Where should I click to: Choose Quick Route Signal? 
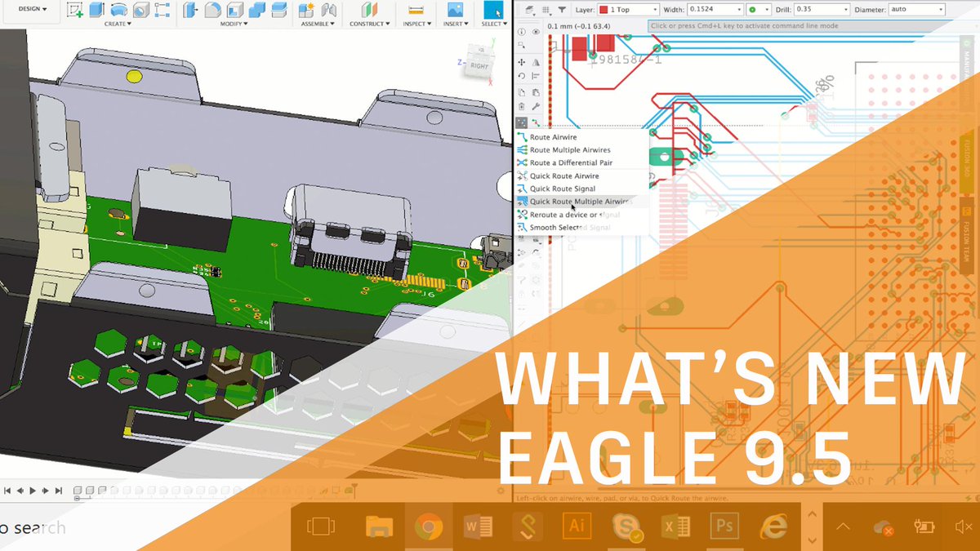pyautogui.click(x=581, y=189)
